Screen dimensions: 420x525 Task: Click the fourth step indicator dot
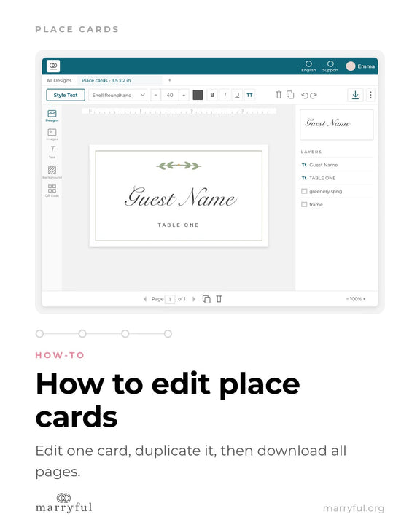(x=168, y=334)
